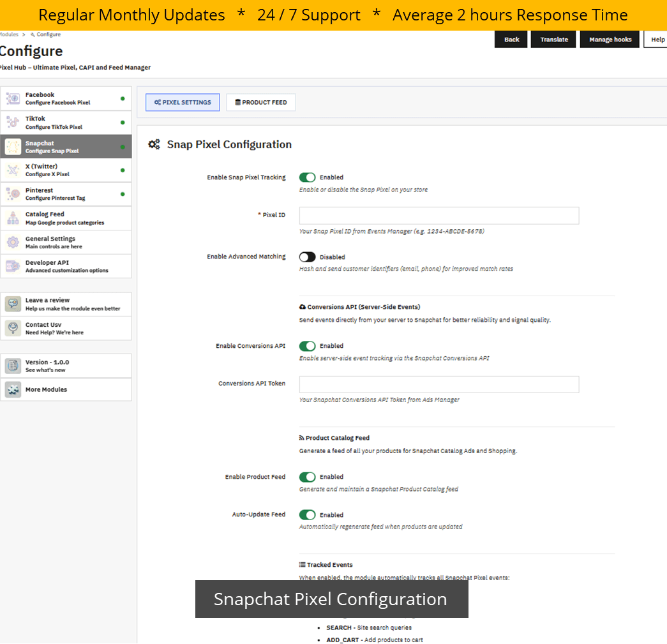Turn on Enable Advanced Matching switch
This screenshot has height=644, width=667.
[307, 257]
